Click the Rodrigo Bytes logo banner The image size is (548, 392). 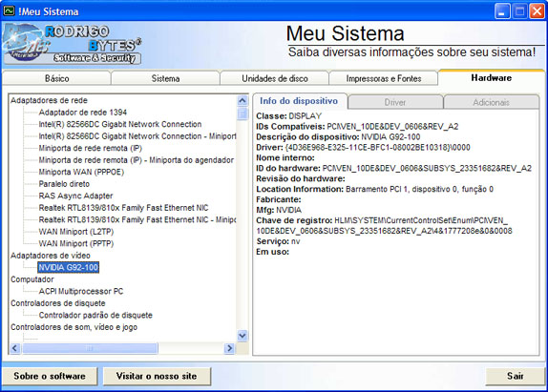tap(72, 44)
